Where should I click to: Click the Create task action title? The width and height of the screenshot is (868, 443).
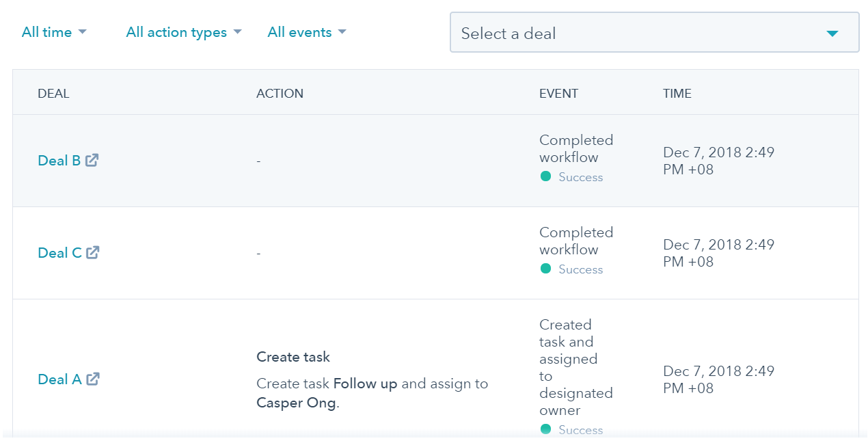293,357
